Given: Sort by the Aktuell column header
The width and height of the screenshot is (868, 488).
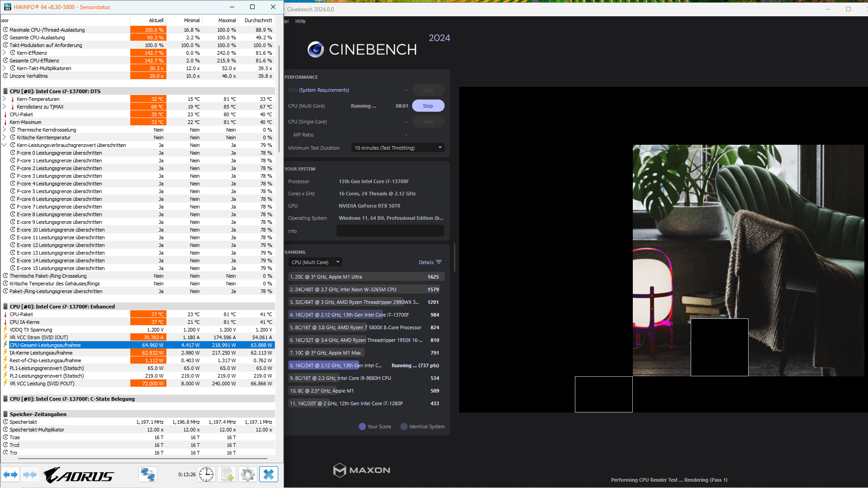Looking at the screenshot, I should point(148,20).
